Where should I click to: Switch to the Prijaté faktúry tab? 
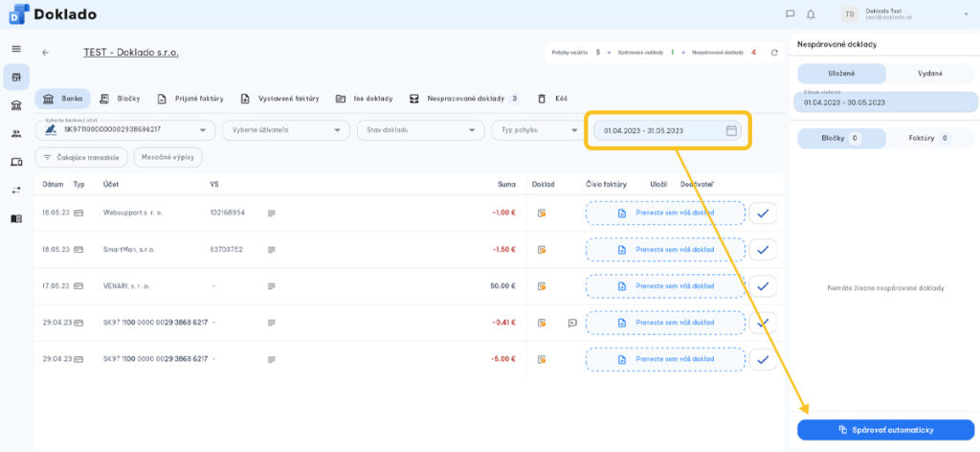point(189,99)
